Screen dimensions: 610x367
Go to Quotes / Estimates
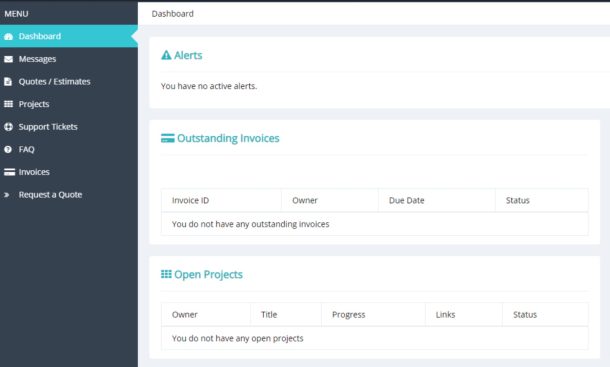click(x=69, y=81)
